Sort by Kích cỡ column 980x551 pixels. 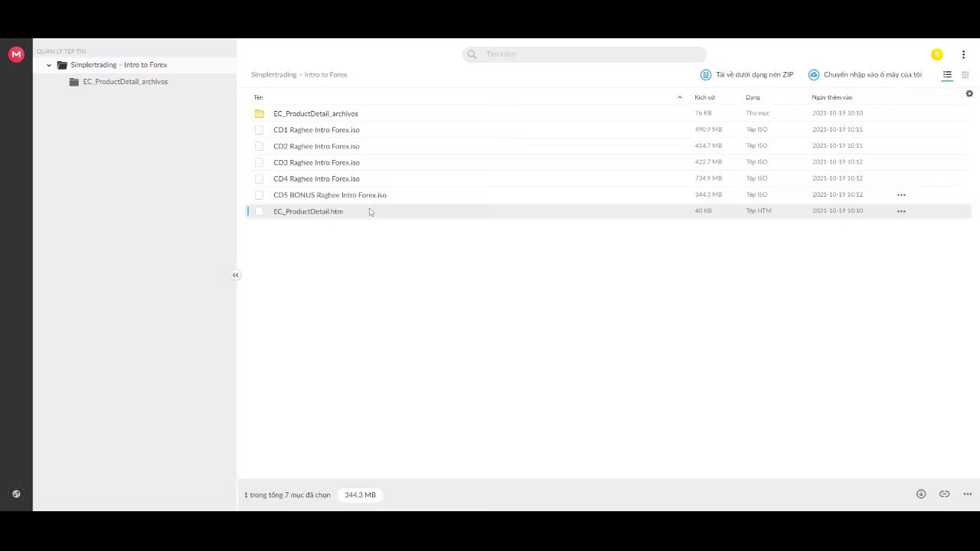pyautogui.click(x=704, y=97)
